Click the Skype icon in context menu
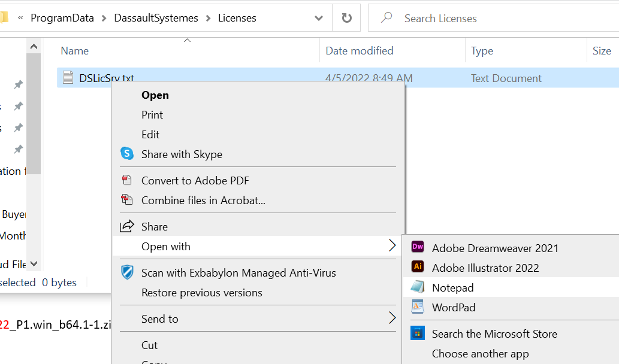619x364 pixels. coord(127,153)
